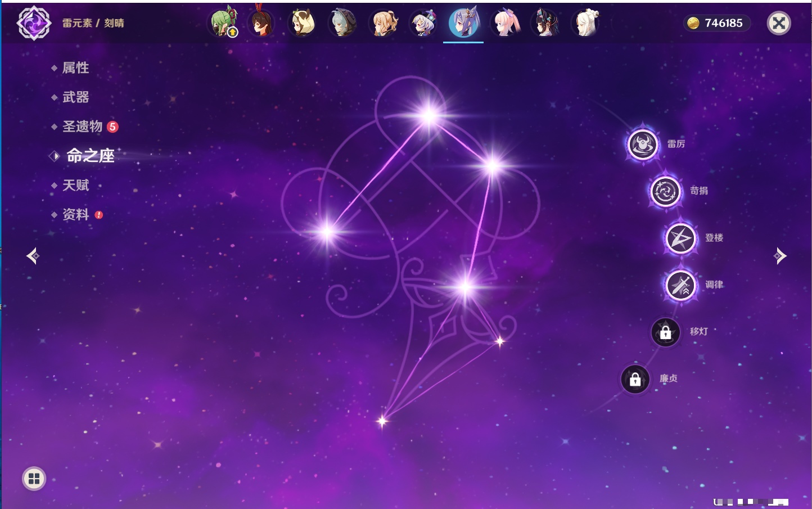Click the lowest small star of the constellation
Image resolution: width=812 pixels, height=509 pixels.
pyautogui.click(x=382, y=421)
